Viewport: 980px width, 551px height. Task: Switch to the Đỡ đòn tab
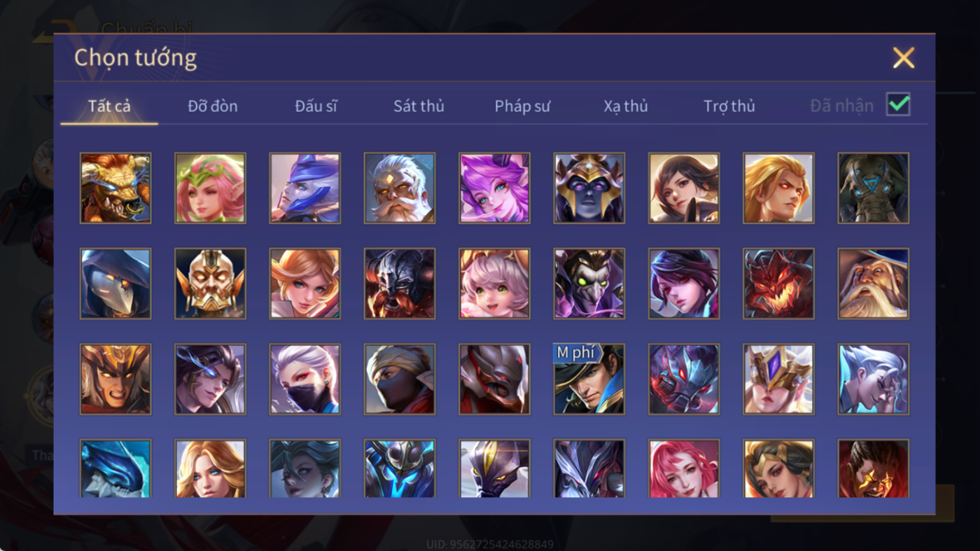click(x=213, y=106)
